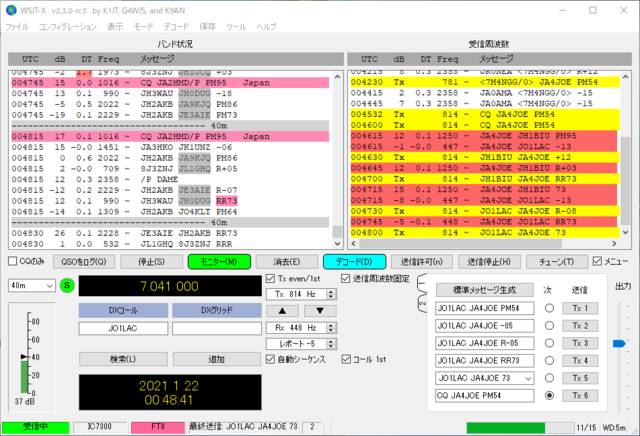The height and width of the screenshot is (436, 640).
Task: Click the DXコール input field with JO1LAC
Action: [123, 328]
